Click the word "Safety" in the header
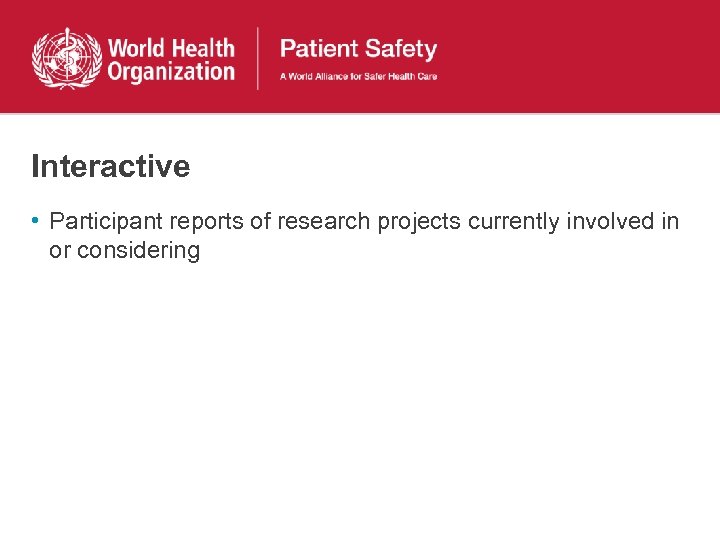The width and height of the screenshot is (720, 540). [399, 49]
